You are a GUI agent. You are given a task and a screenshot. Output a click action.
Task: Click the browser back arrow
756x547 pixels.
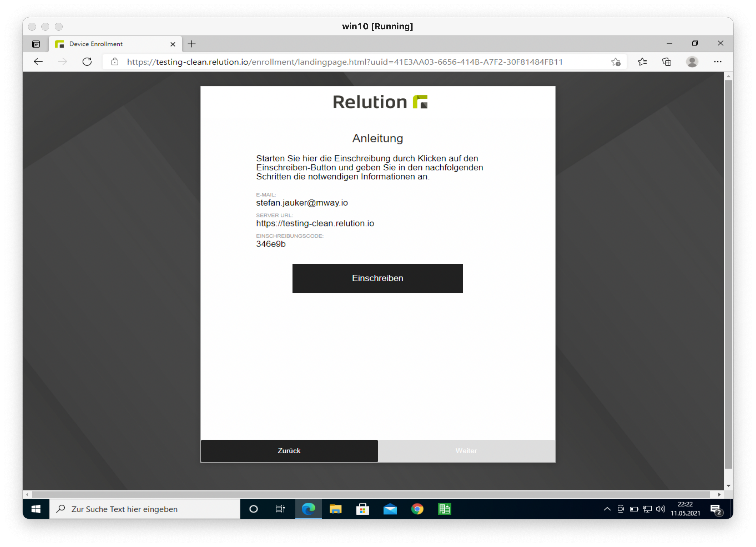coord(38,62)
